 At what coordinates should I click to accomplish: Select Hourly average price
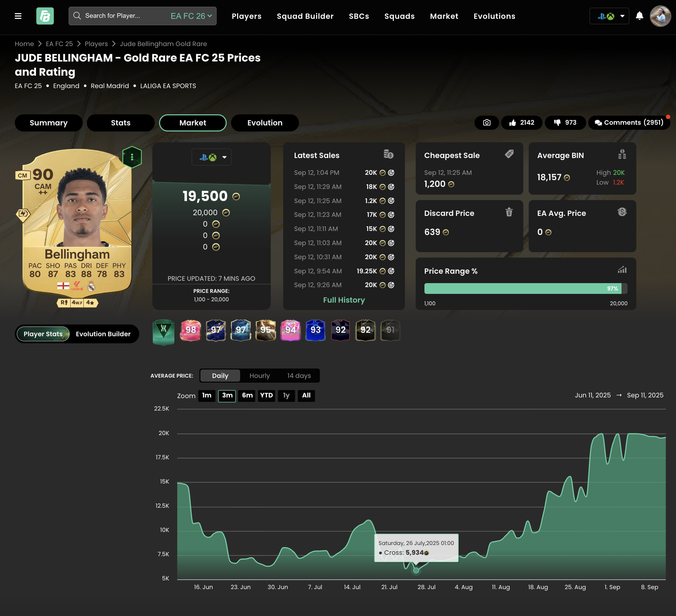pyautogui.click(x=260, y=376)
